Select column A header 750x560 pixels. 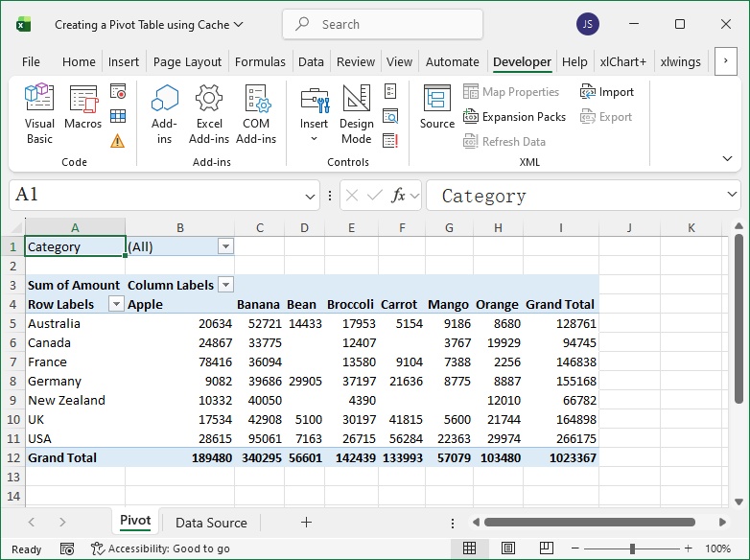(x=75, y=227)
